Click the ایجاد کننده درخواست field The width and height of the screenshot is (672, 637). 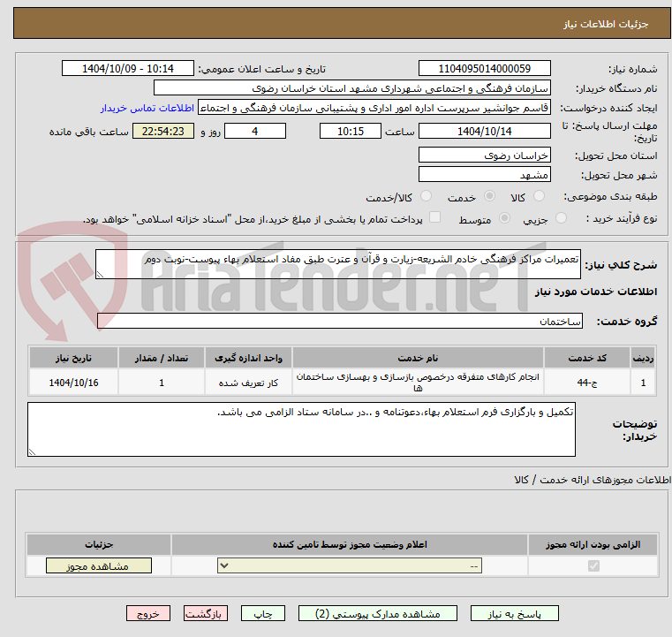(374, 108)
